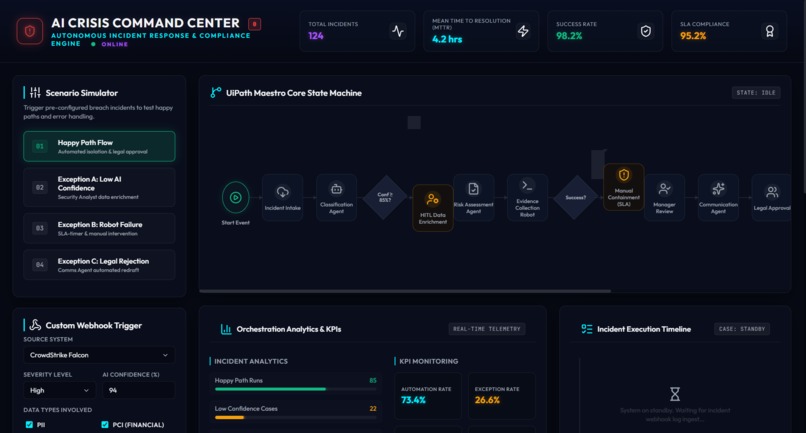Open the Source System CrowdStrike Falcon dropdown
Image resolution: width=806 pixels, height=433 pixels.
[x=99, y=355]
